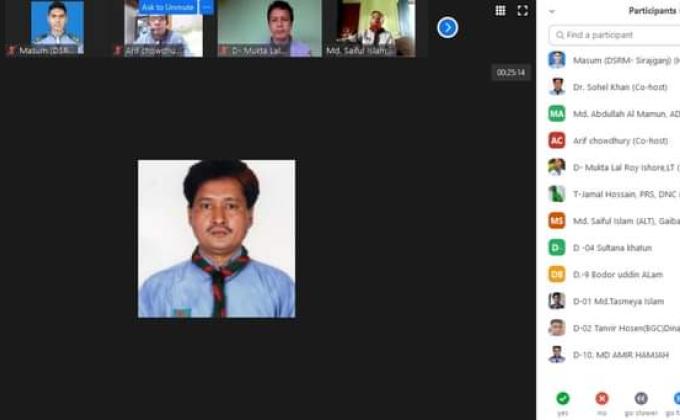Click the green yes reaction icon
This screenshot has width=680, height=420.
point(563,398)
